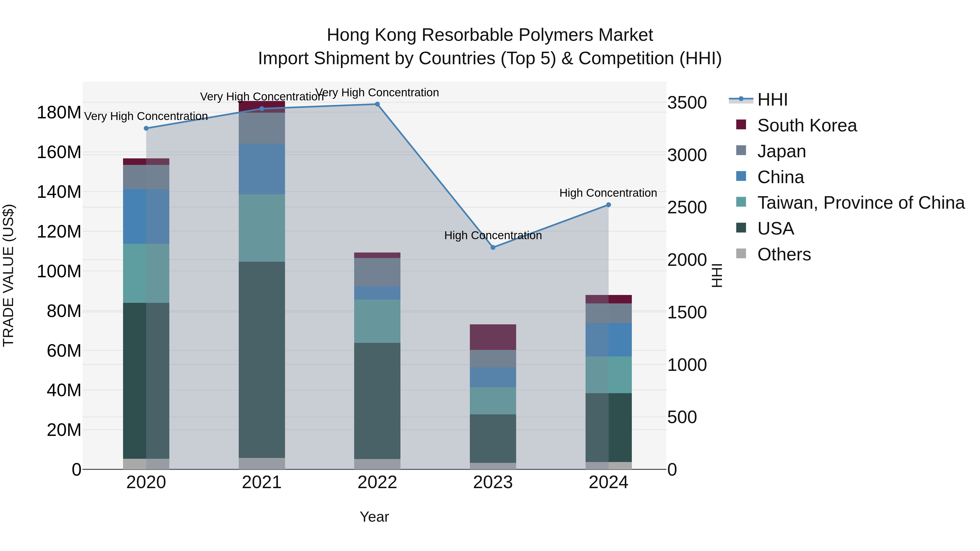Click the 'HHI' right axis title
Screen dimensions: 980x551
(717, 275)
